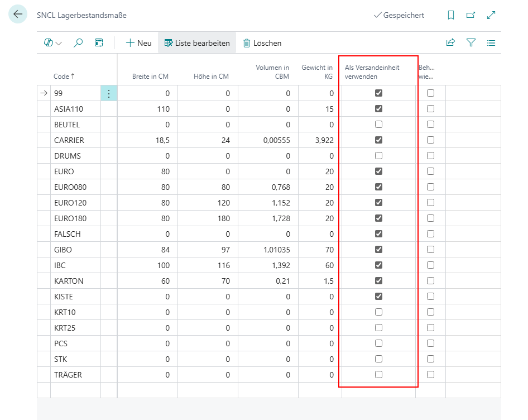The width and height of the screenshot is (528, 420).
Task: Sort by the Code column header
Action: coord(64,77)
